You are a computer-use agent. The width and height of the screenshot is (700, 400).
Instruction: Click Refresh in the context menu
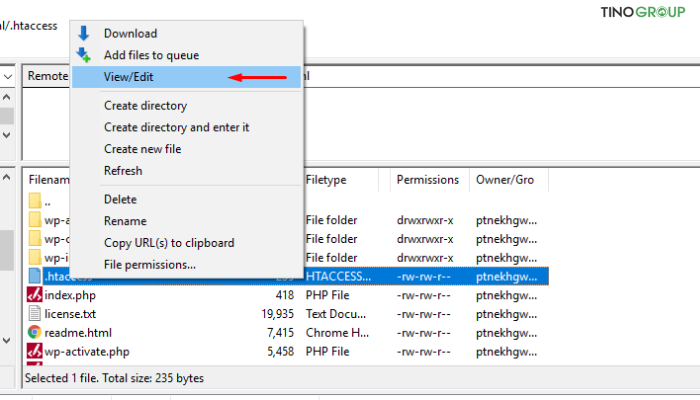pos(123,171)
